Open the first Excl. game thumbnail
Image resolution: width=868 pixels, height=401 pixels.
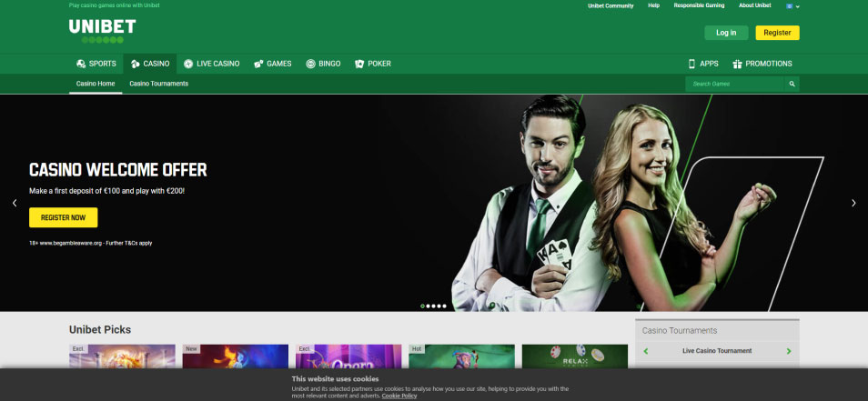pyautogui.click(x=122, y=356)
